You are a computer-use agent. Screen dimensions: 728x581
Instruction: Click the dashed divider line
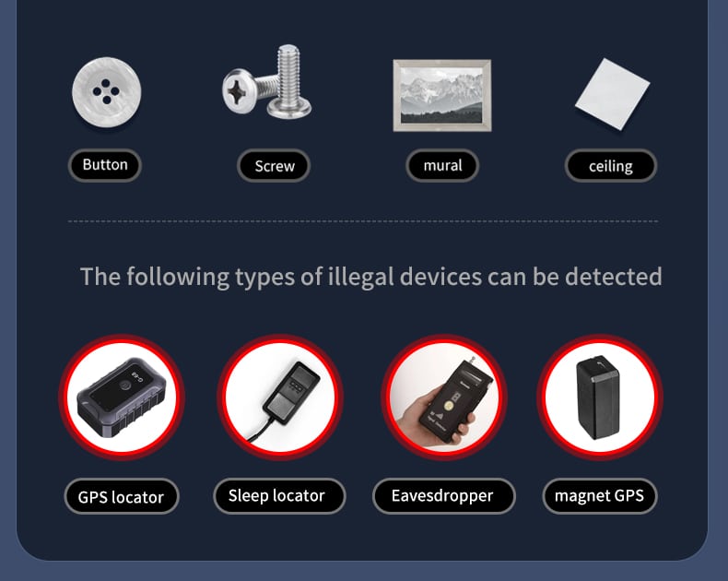click(363, 221)
